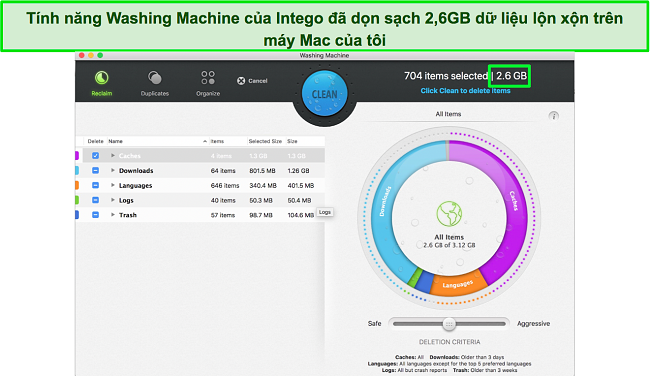
Task: Click 'Click Clean to delete items' text
Action: pyautogui.click(x=466, y=91)
